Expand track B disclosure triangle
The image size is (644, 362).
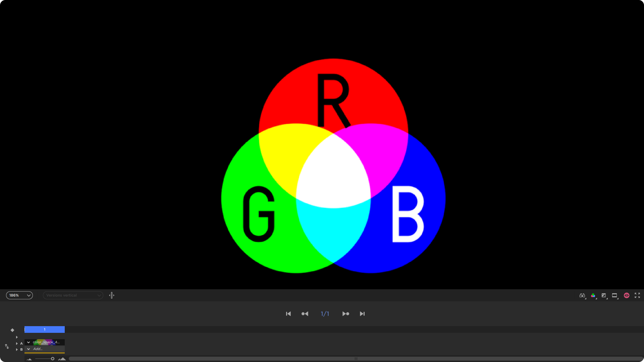(x=17, y=349)
